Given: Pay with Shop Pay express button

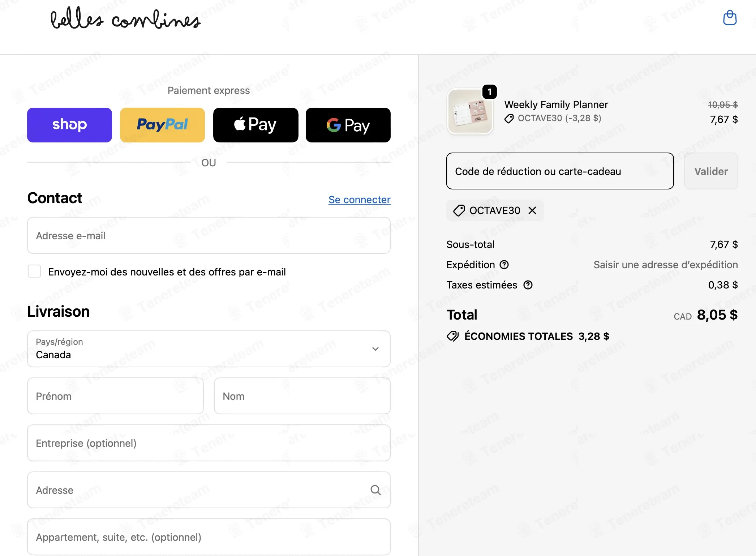Looking at the screenshot, I should coord(69,125).
